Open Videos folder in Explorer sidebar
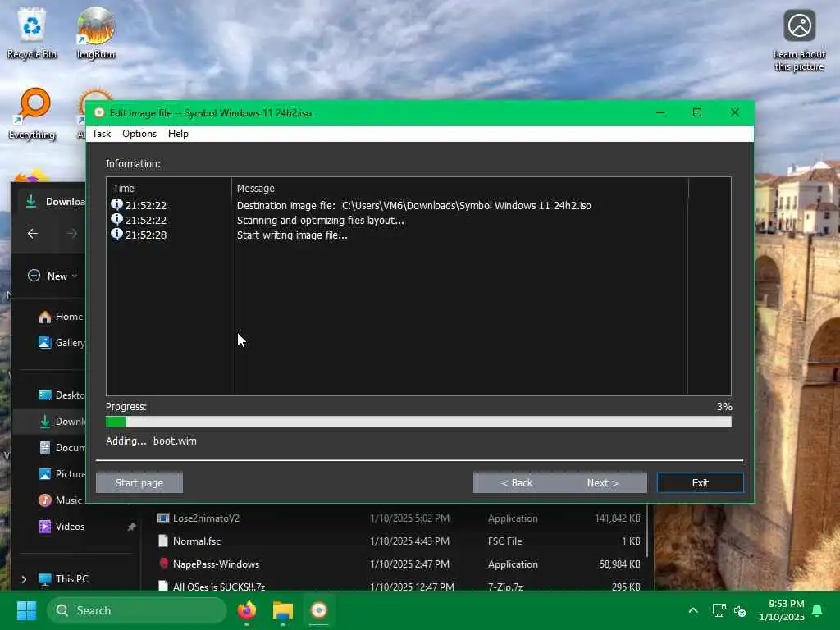The width and height of the screenshot is (840, 630). tap(61, 526)
